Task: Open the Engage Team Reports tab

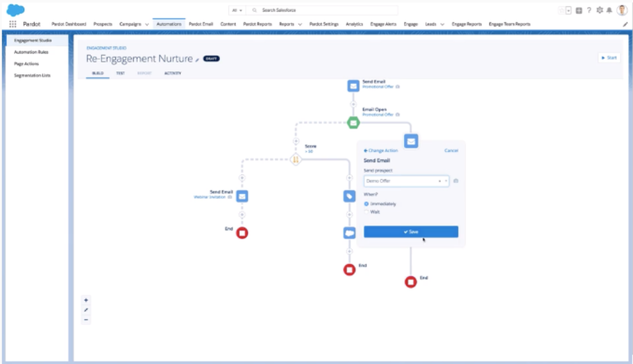Action: (x=509, y=24)
